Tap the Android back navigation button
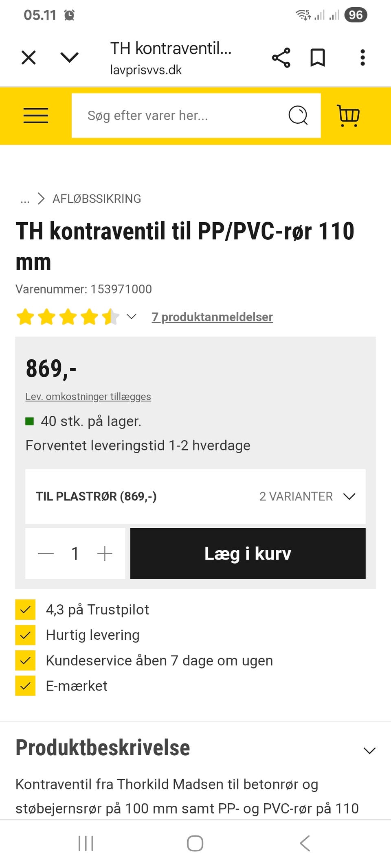 pos(305,843)
